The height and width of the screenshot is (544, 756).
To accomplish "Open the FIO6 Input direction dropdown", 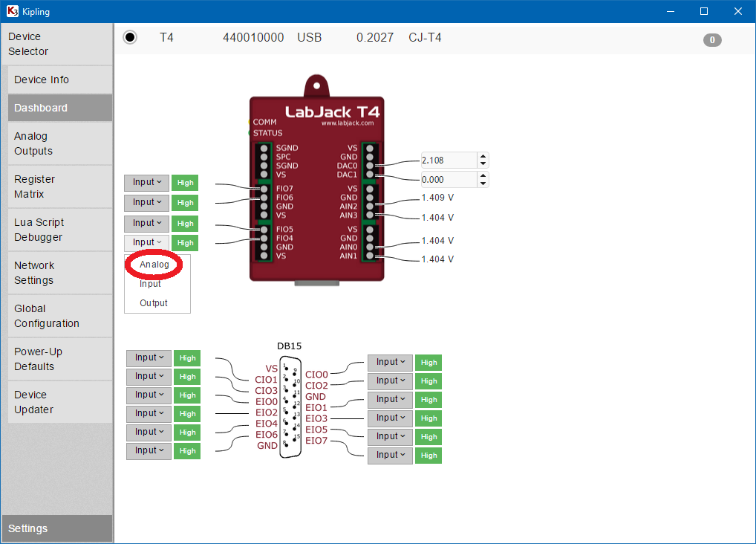I will [x=146, y=202].
